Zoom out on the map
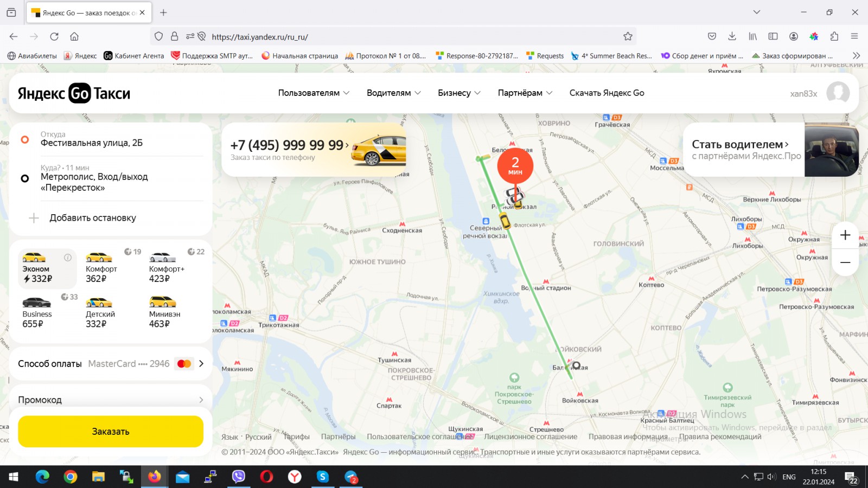868x488 pixels. (845, 262)
